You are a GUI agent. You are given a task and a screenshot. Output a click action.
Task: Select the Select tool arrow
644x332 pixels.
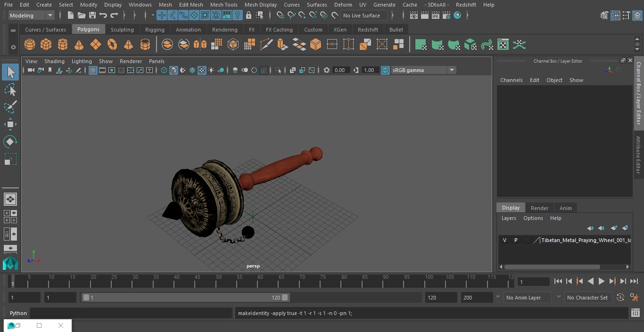[x=10, y=72]
